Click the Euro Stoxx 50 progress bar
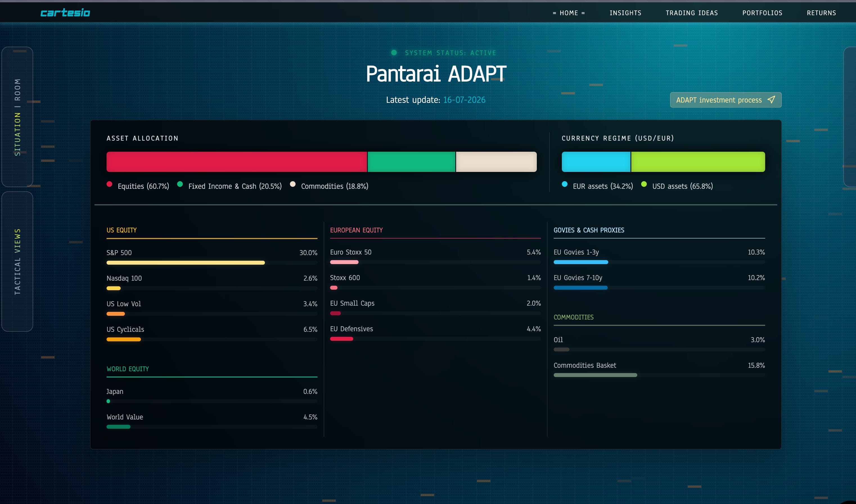 point(435,262)
